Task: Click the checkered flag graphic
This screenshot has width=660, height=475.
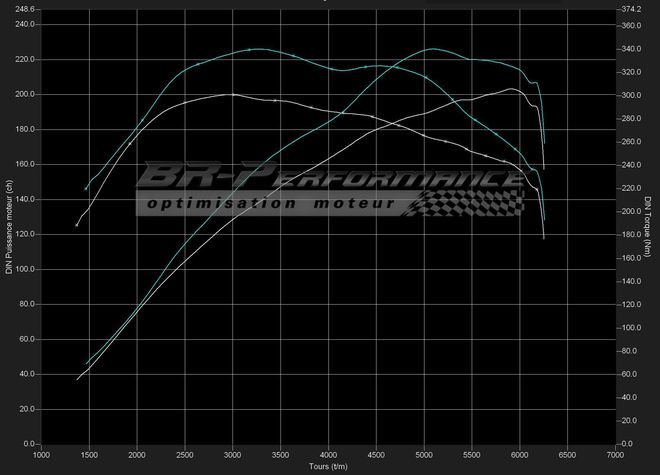Action: [468, 201]
